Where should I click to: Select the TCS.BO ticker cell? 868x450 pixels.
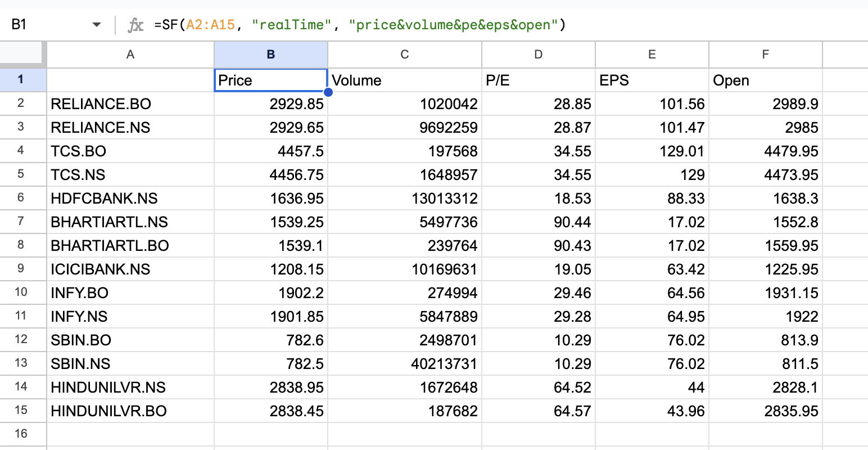pos(130,151)
